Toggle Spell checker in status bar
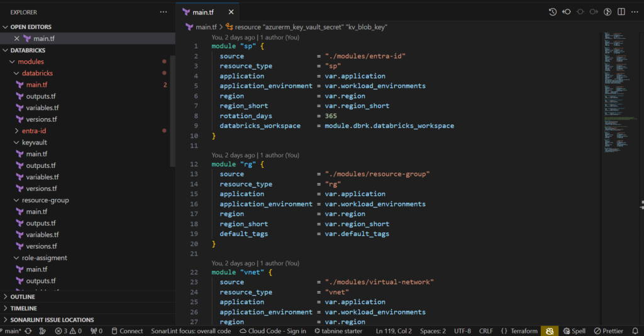 pos(574,331)
